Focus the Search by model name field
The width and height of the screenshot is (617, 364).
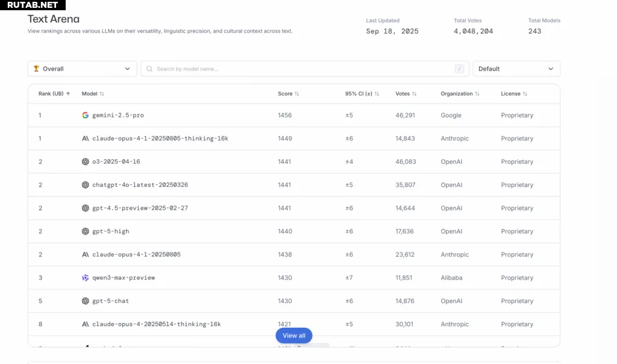click(304, 69)
